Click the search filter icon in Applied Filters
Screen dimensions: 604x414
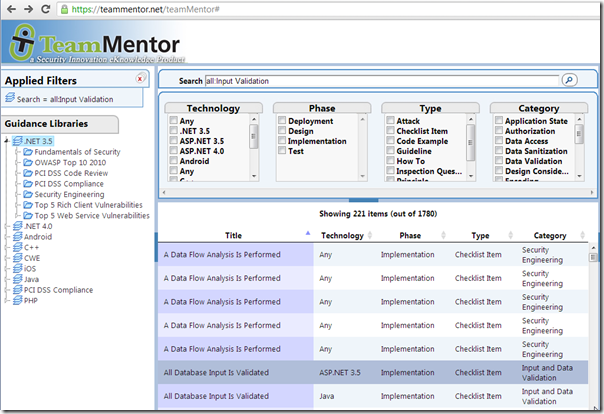10,98
